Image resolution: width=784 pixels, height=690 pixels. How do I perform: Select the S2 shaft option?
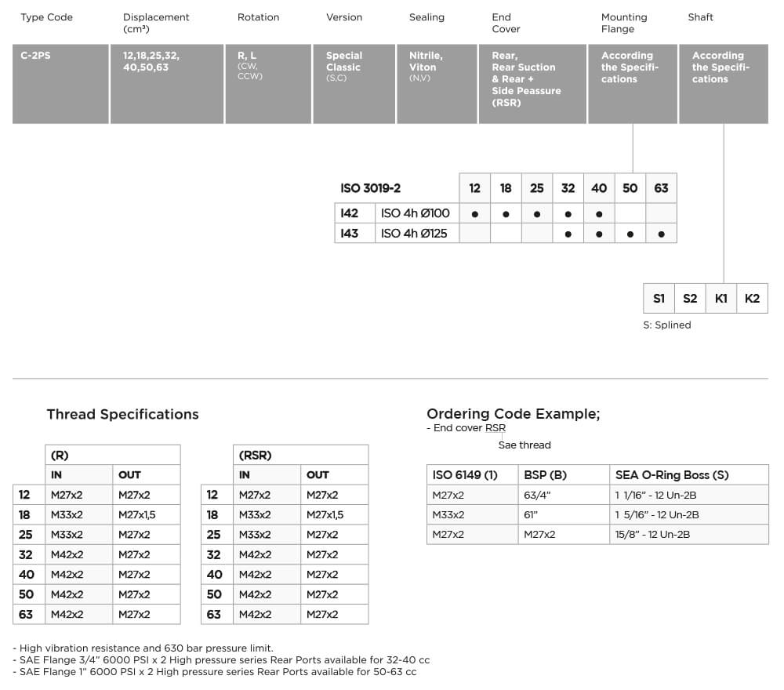click(690, 299)
